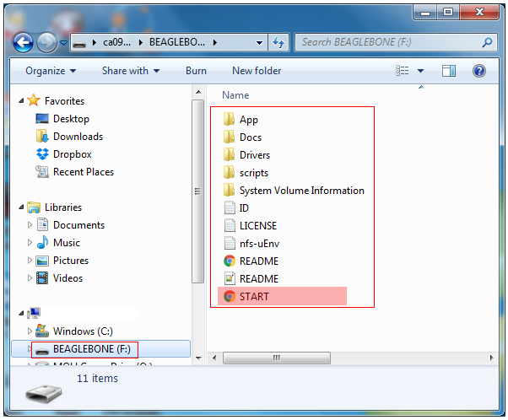508x420 pixels.
Task: Click the horizontal scrollbar thumb
Action: 276,358
